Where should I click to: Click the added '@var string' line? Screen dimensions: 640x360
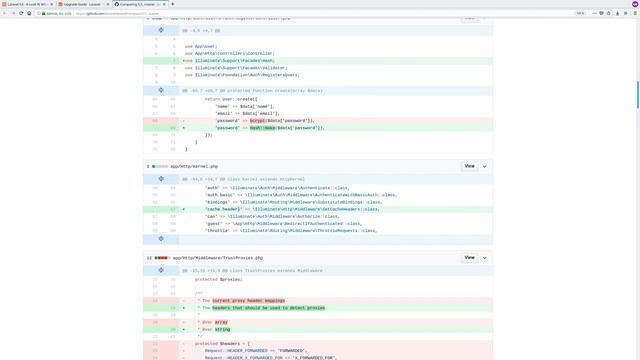(318, 330)
